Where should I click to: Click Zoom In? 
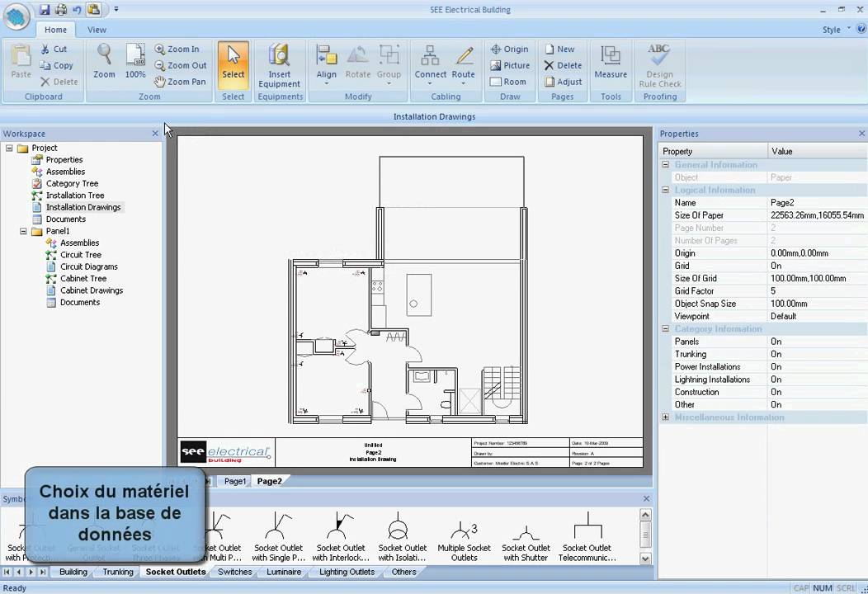tap(177, 49)
